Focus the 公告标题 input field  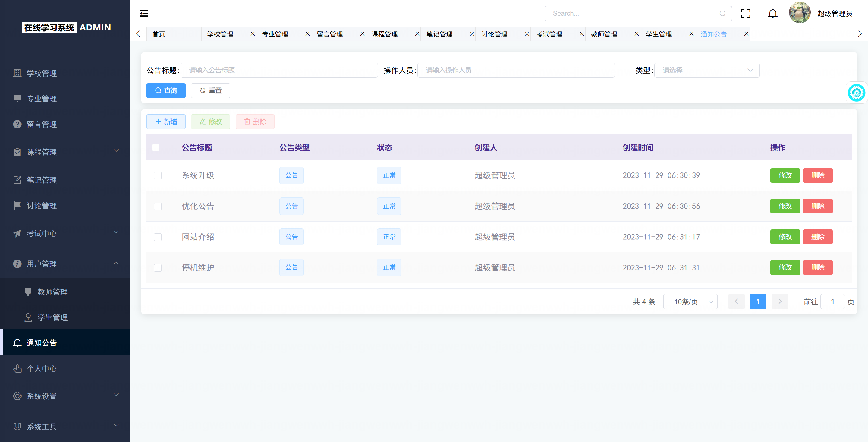(x=279, y=70)
